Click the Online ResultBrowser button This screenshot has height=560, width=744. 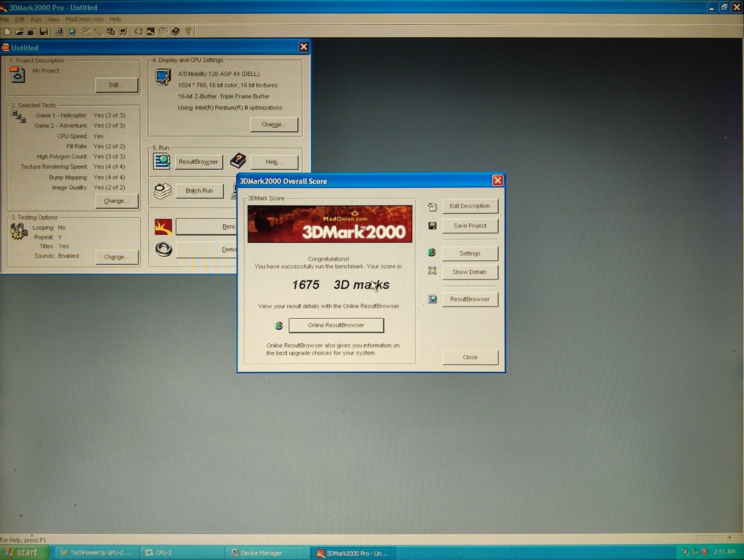pos(336,325)
